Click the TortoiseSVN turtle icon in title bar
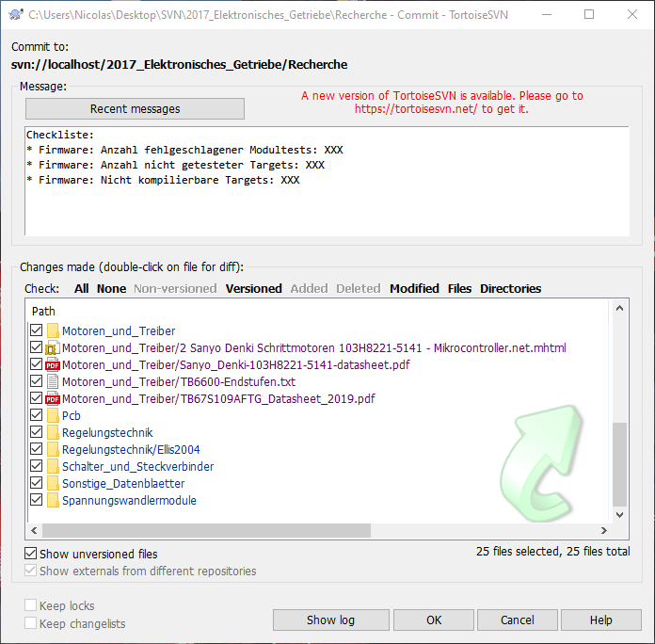The width and height of the screenshot is (655, 644). tap(16, 15)
